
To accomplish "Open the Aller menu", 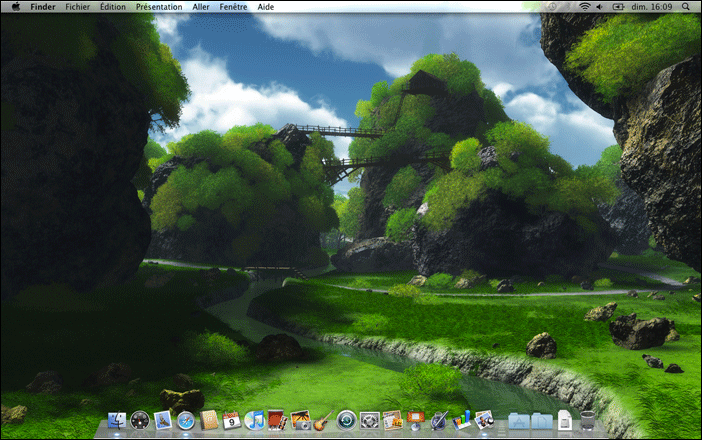I will point(201,7).
